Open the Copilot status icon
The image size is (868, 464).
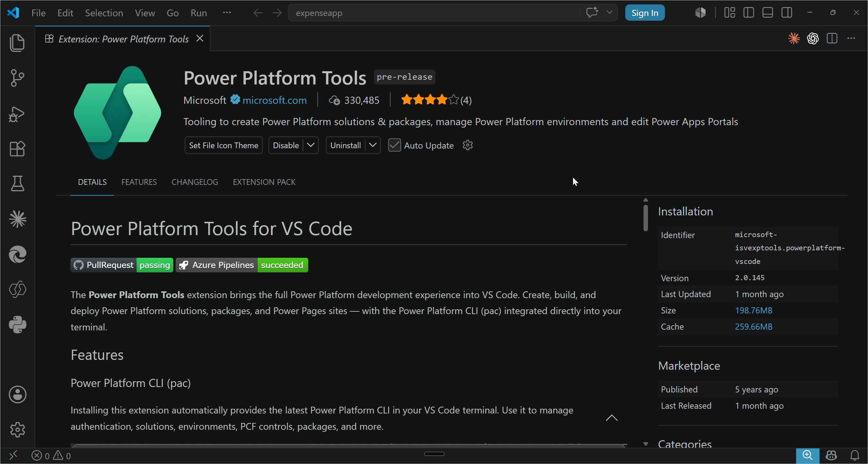click(831, 456)
